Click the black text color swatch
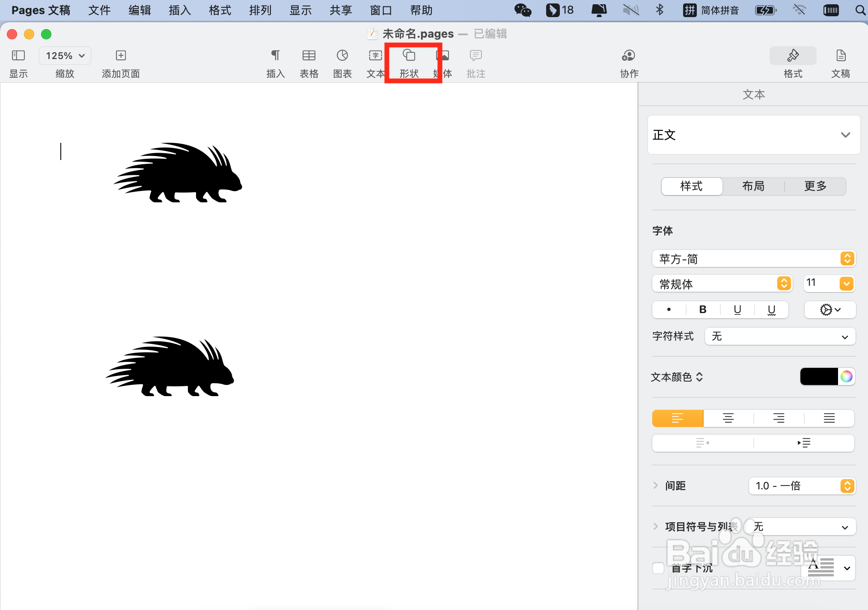The image size is (868, 610). tap(819, 376)
